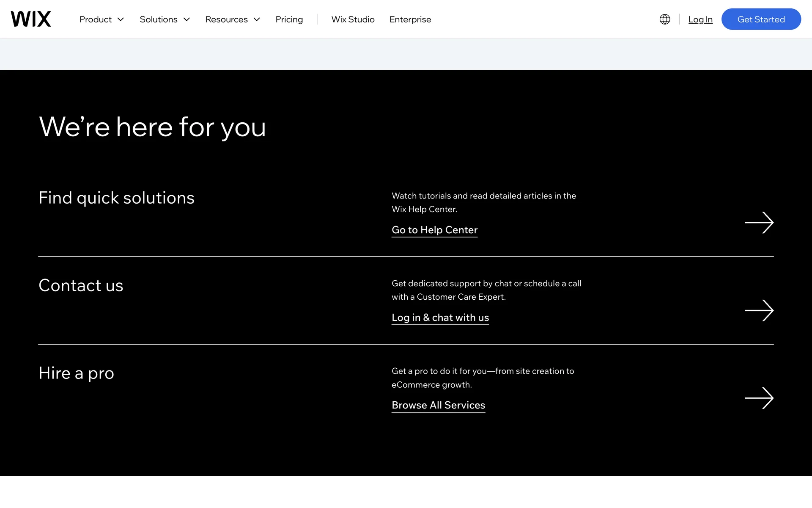Click the arrow in the Hire a pro row
Screen dimensions: 812x508
click(759, 398)
